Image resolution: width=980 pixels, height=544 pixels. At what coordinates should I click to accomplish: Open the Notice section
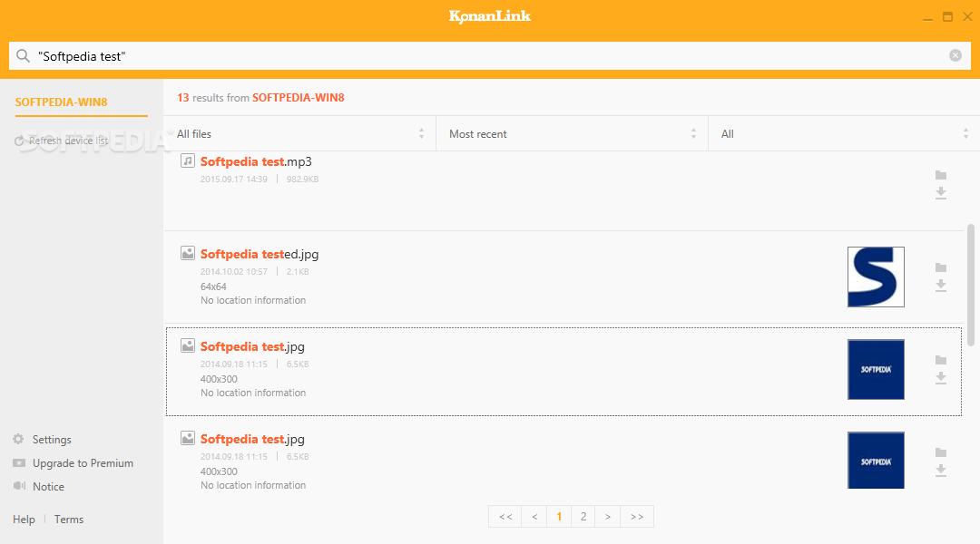[48, 487]
